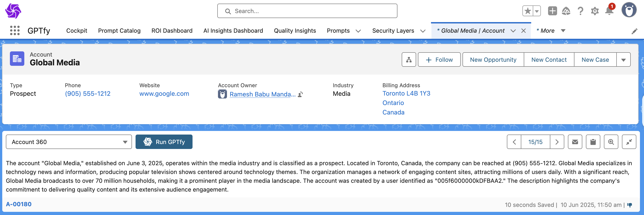Open the Account 360 prompt dropdown
The height and width of the screenshot is (215, 644).
(69, 142)
